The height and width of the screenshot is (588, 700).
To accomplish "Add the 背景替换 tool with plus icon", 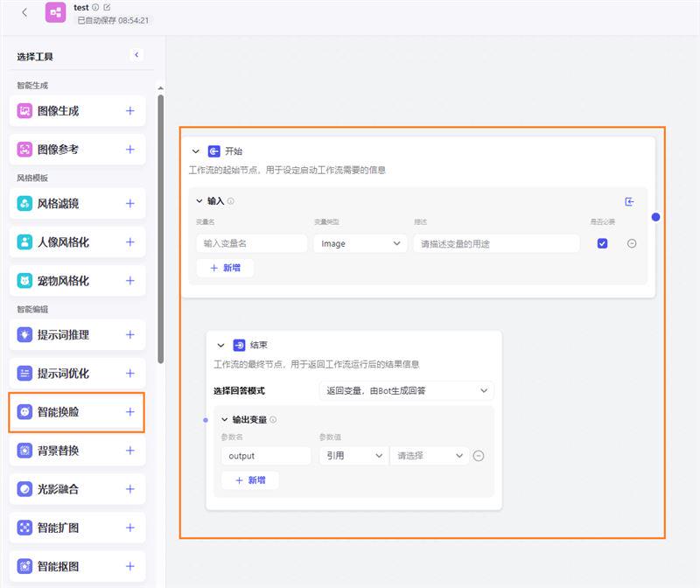I will 130,451.
